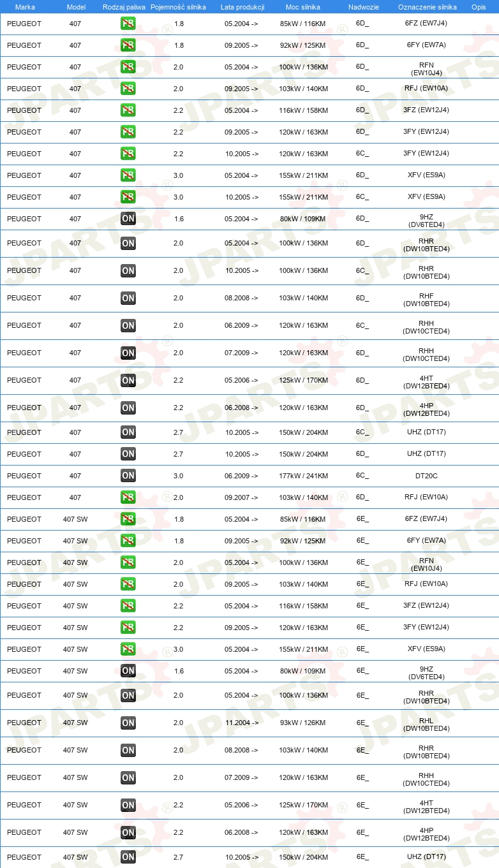Click 3.0 engine capacity in DT20C row
This screenshot has height=868, width=499.
[x=179, y=476]
